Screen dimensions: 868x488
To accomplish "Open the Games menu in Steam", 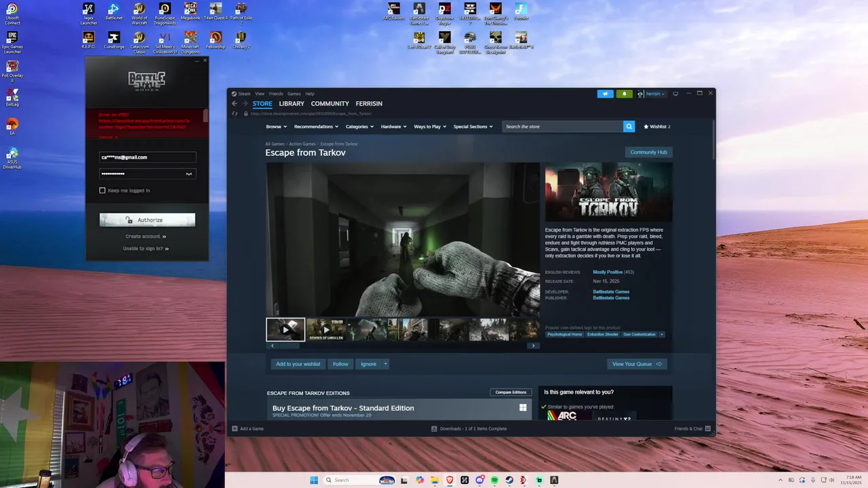I will (294, 94).
